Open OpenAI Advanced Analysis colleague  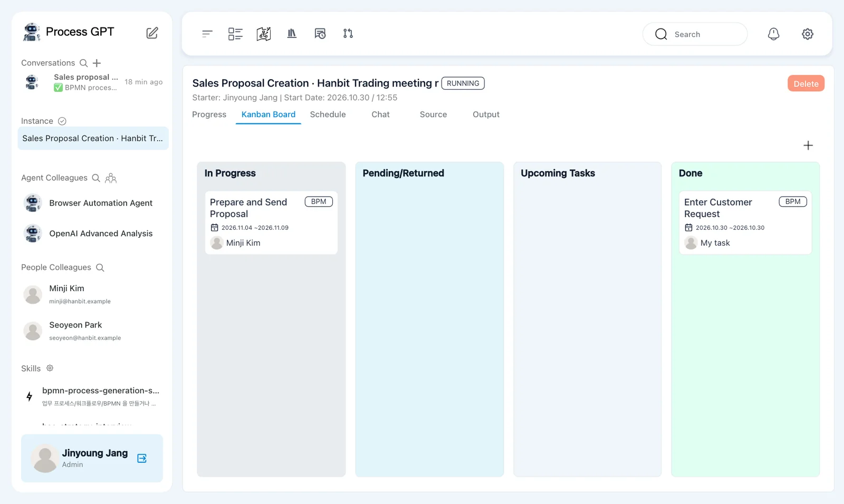click(93, 234)
